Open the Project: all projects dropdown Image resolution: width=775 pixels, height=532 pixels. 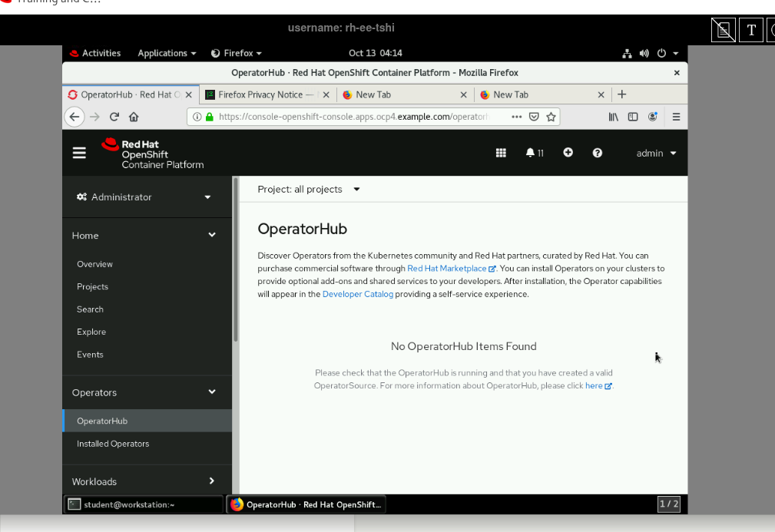pos(309,189)
